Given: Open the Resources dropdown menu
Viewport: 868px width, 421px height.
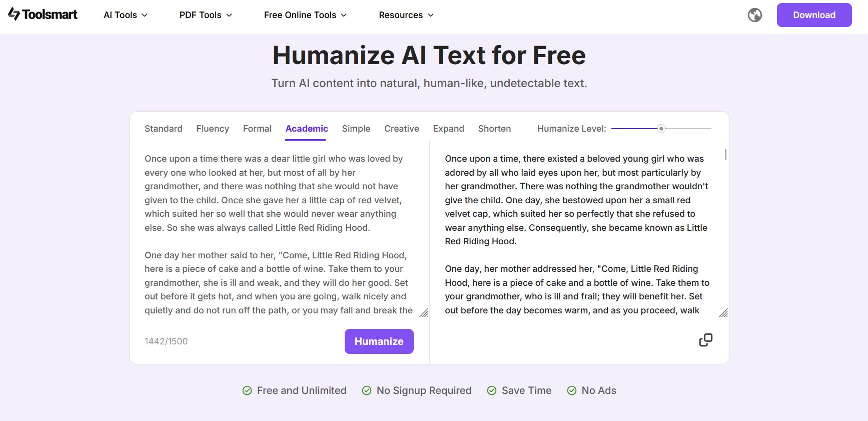Looking at the screenshot, I should 406,15.
